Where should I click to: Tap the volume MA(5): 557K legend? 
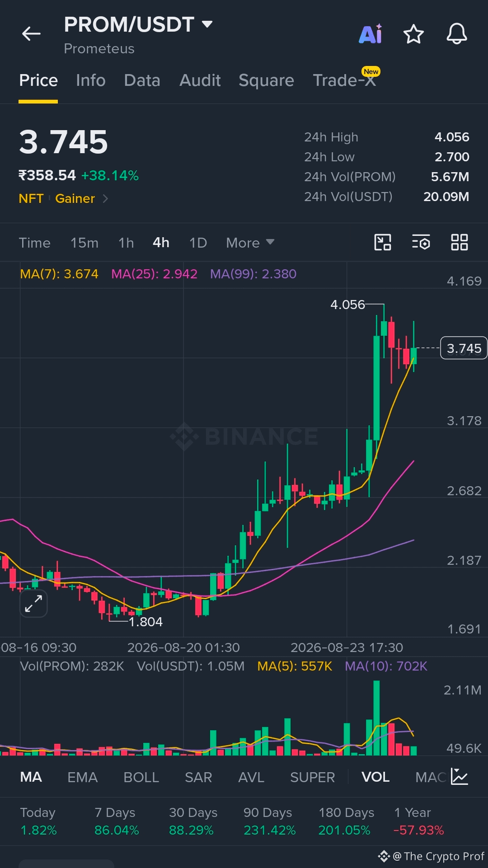point(295,666)
